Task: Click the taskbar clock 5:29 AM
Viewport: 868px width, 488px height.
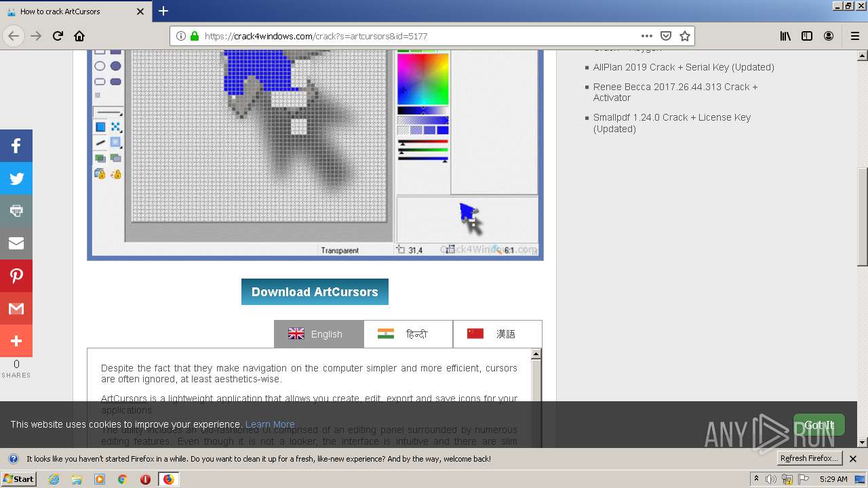Action: (833, 479)
